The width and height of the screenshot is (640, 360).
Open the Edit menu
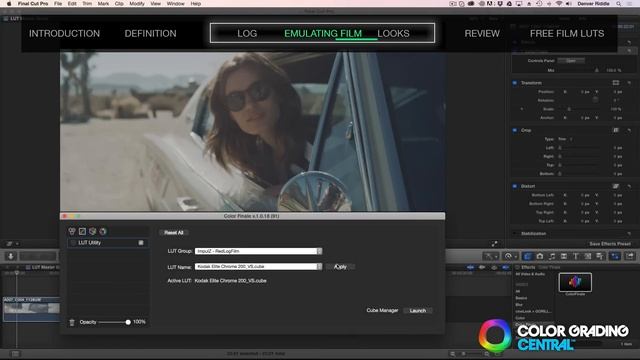point(72,4)
